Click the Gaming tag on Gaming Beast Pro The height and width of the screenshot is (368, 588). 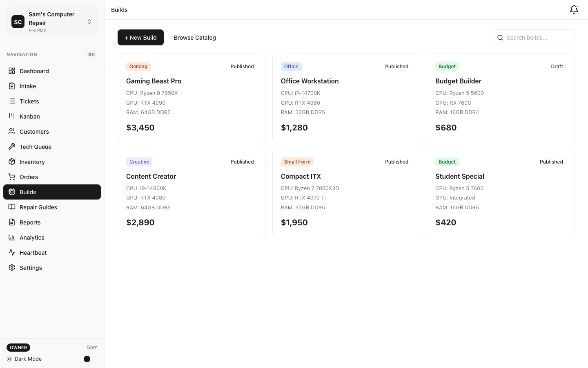(x=138, y=66)
